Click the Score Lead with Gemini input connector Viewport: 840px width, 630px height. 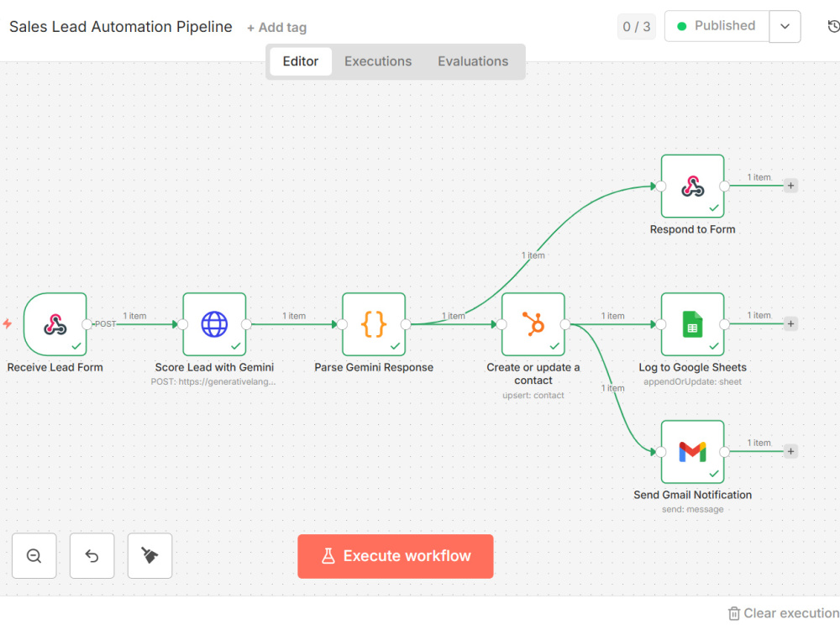(182, 324)
